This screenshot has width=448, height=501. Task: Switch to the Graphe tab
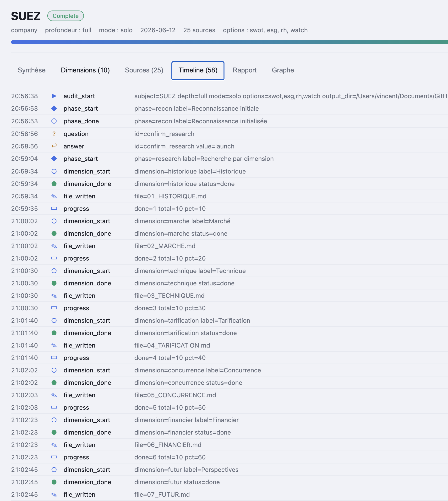pyautogui.click(x=283, y=70)
